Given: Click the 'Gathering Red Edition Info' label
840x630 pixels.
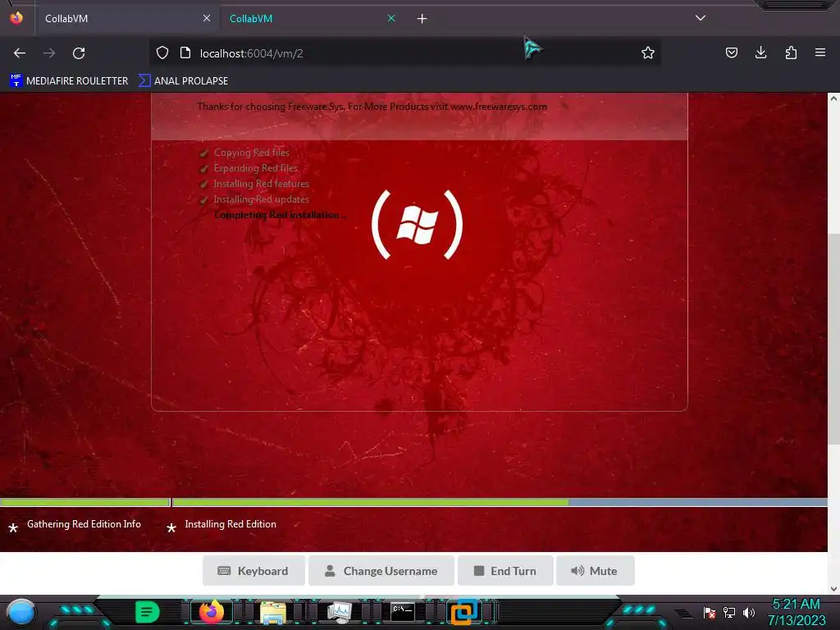Looking at the screenshot, I should click(84, 524).
